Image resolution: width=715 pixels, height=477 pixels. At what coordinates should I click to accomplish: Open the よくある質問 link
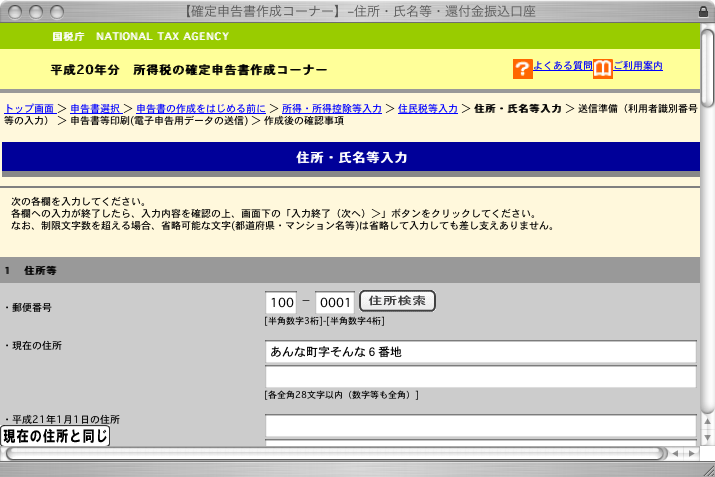tap(562, 66)
